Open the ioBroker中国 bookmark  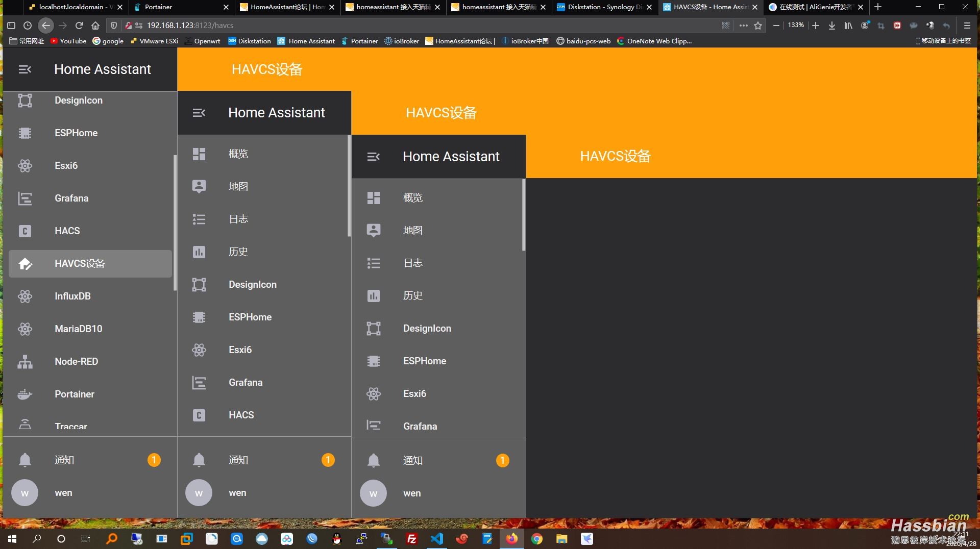(525, 41)
